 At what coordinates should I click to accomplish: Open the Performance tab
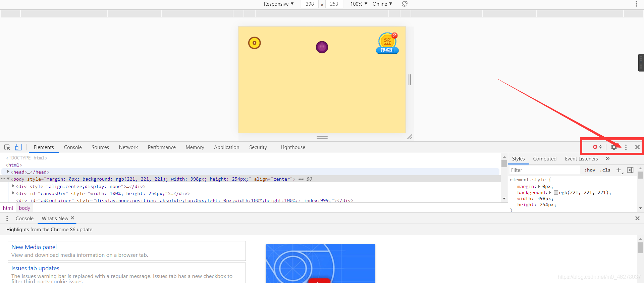[x=162, y=147]
